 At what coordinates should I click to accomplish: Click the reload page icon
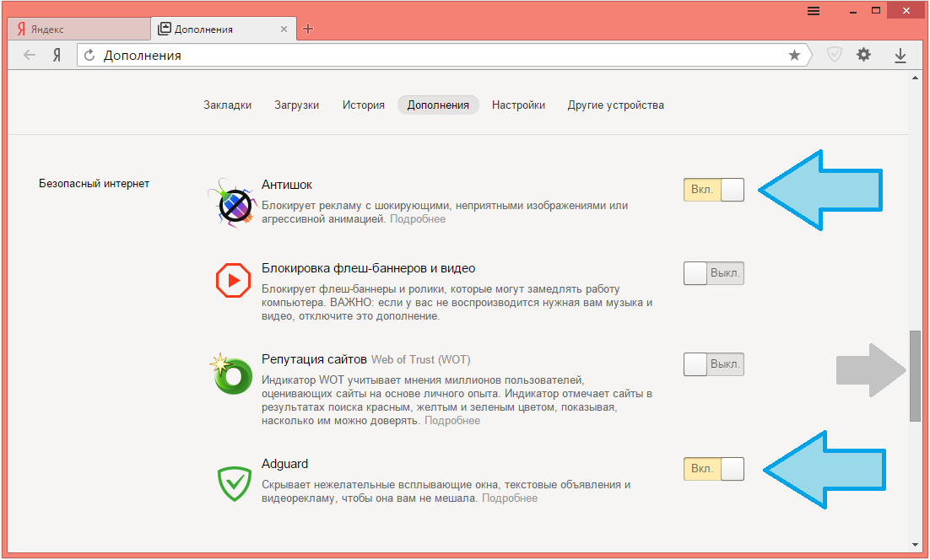coord(89,55)
